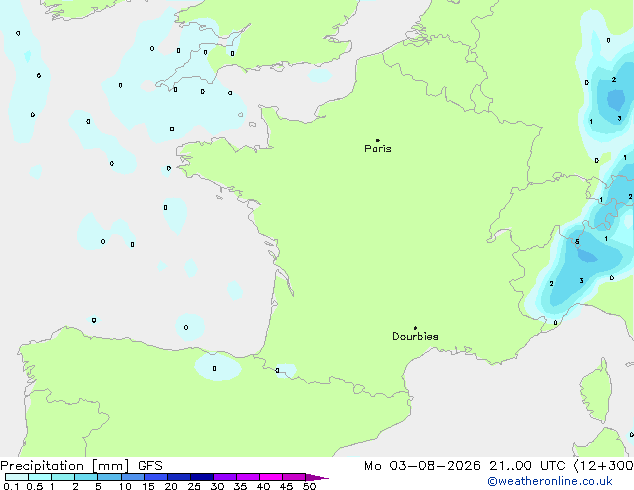Screen dimensions: 634x490
Task: Click the legend tick label '25'
Action: 194,486
